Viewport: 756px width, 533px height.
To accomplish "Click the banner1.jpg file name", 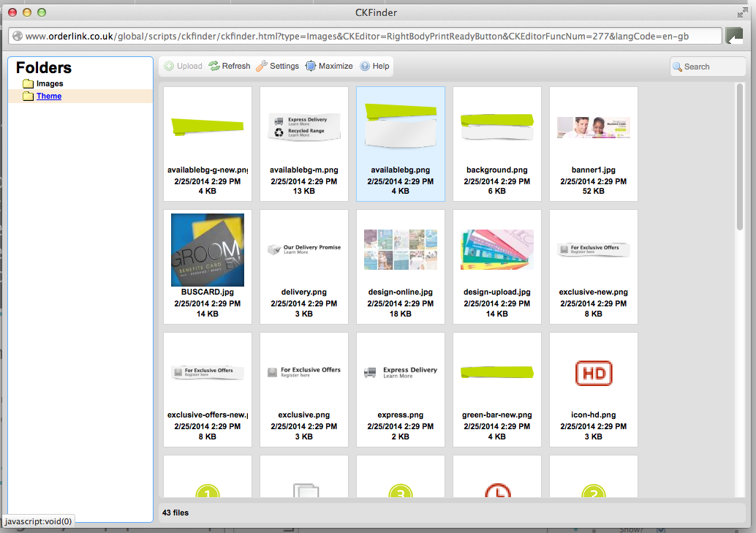I will [x=594, y=170].
